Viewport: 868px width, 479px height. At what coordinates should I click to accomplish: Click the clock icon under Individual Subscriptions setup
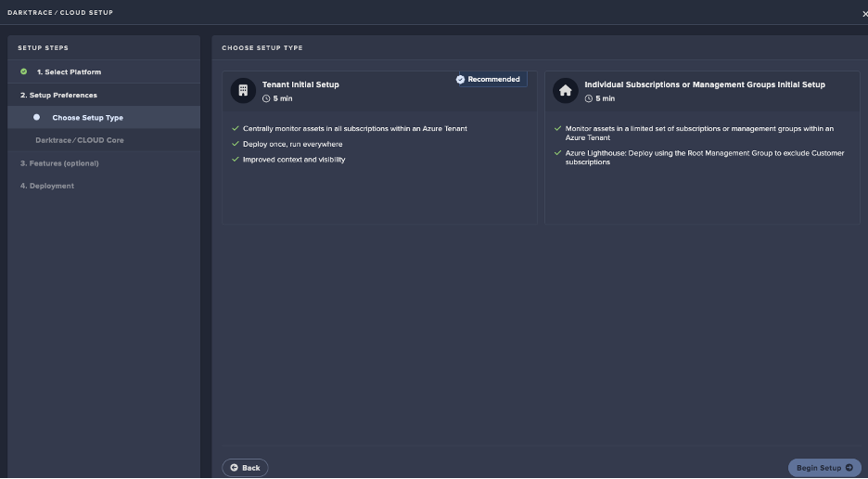tap(589, 98)
